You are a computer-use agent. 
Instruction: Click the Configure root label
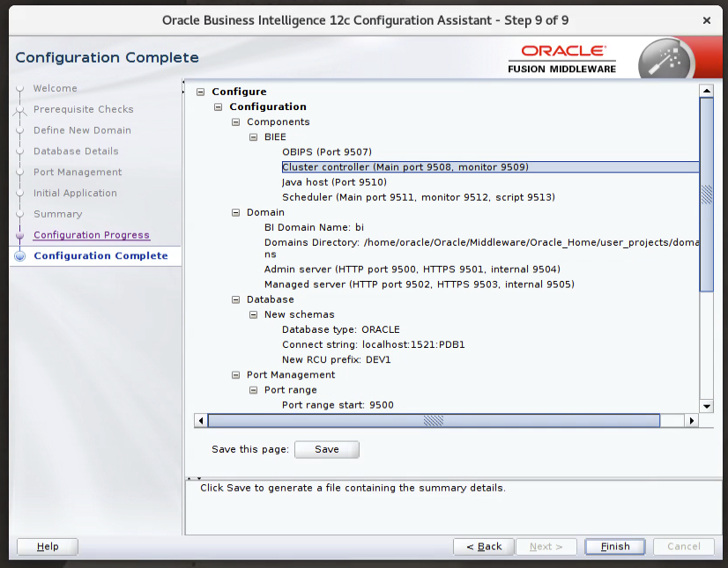[239, 92]
